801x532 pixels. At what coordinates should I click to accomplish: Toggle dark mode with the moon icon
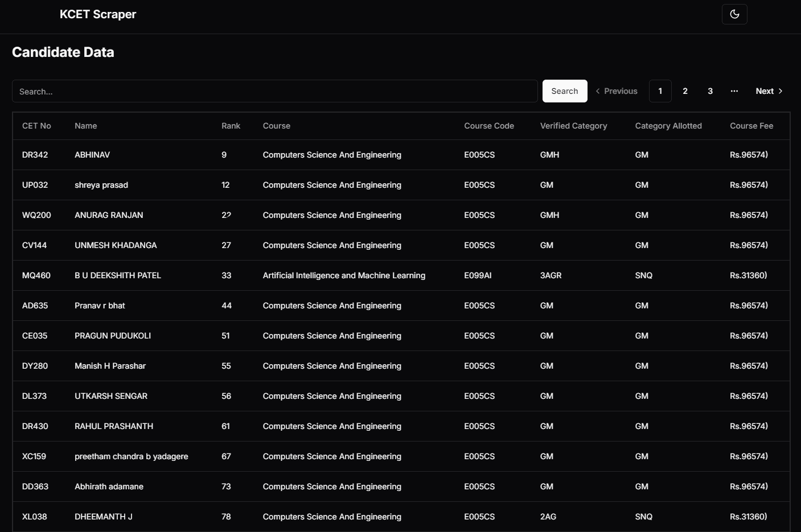point(734,14)
